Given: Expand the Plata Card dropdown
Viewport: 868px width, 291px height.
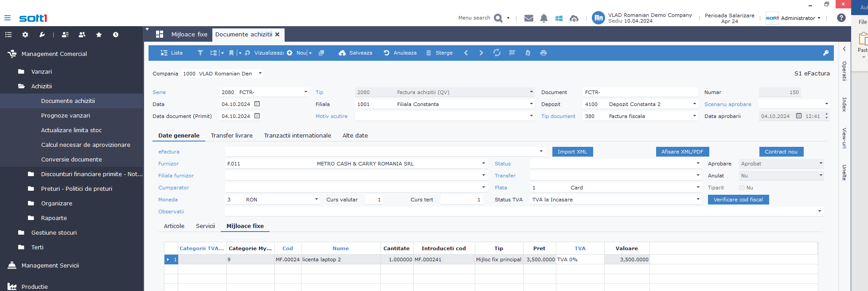Looking at the screenshot, I should (698, 187).
